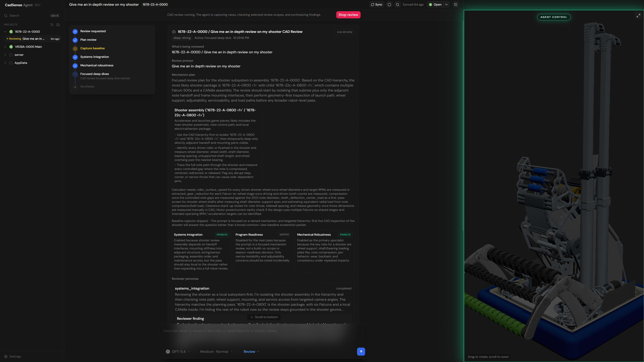Click the checkmark next to Mechanical robustness
This screenshot has width=644, height=362.
pos(75,66)
